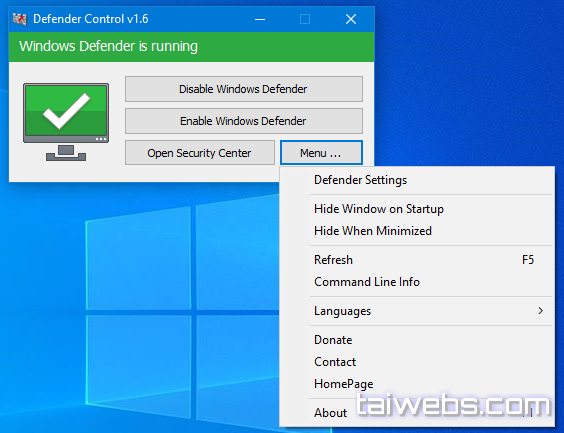The image size is (564, 433).
Task: Open the About menu item
Action: 417,413
